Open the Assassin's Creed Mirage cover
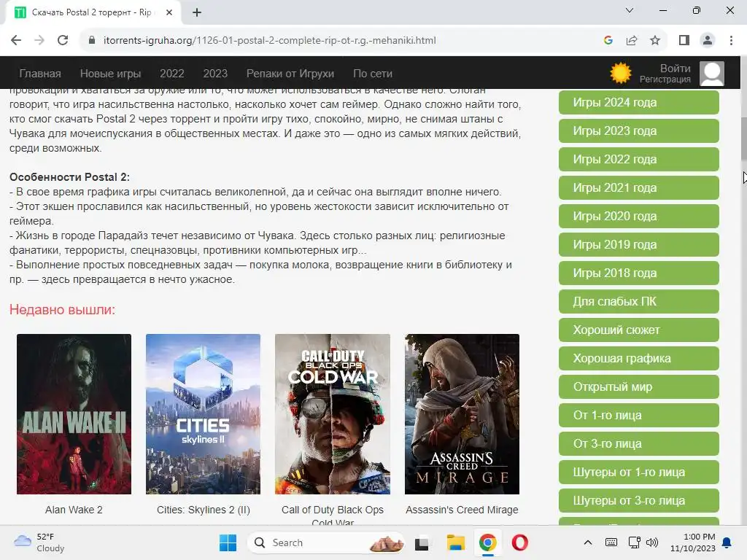 pos(462,414)
